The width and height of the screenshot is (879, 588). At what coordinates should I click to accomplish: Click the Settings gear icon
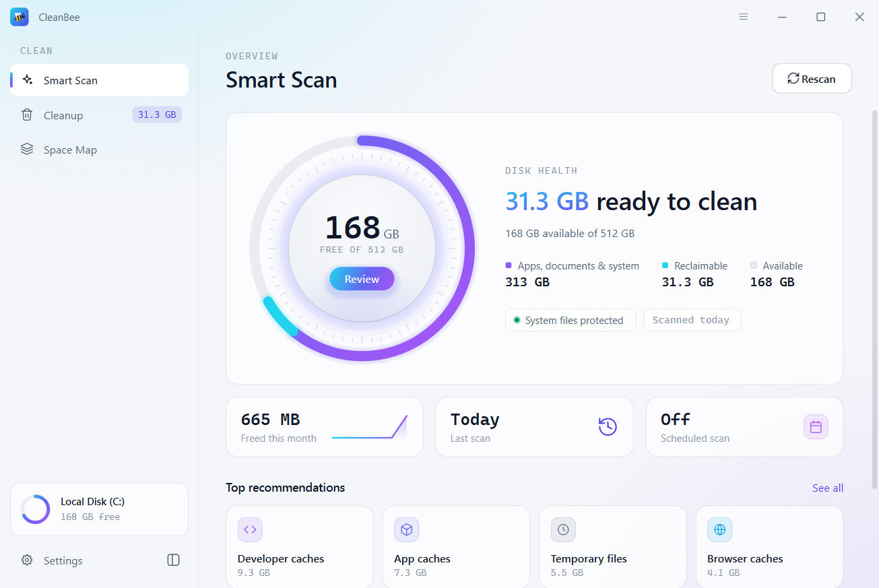point(27,560)
